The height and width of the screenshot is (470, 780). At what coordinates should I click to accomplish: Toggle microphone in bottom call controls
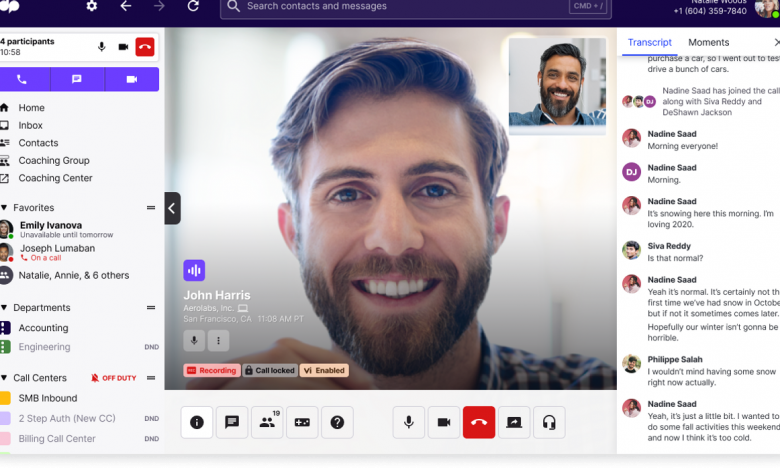tap(408, 422)
